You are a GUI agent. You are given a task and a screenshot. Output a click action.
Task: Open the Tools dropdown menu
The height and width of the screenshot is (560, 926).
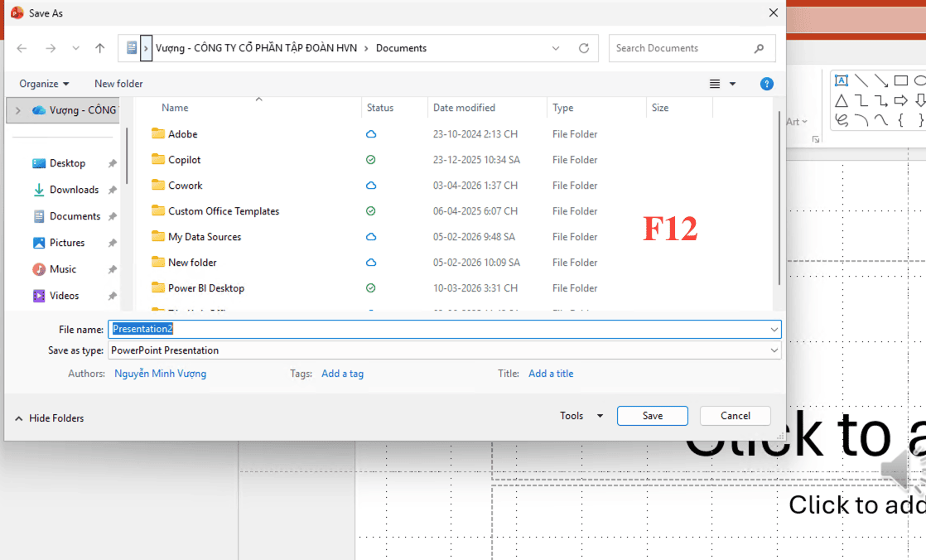pos(581,416)
